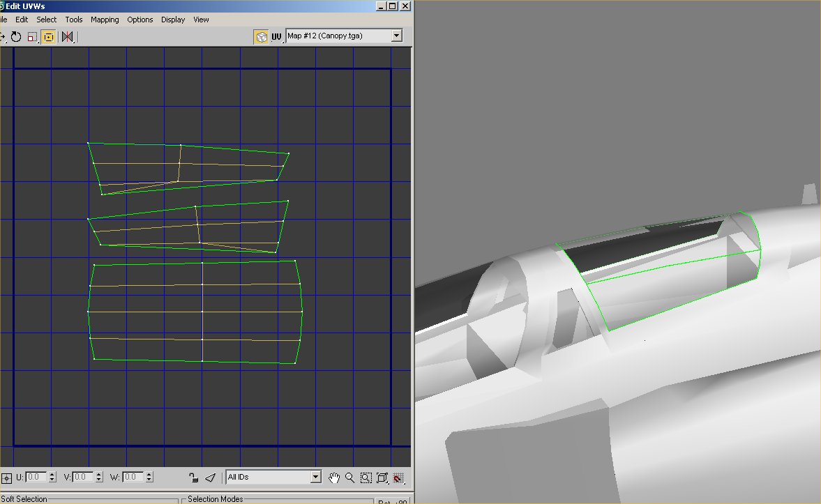Toggle the Show Map cube button
Image resolution: width=821 pixels, height=504 pixels.
pyautogui.click(x=261, y=37)
